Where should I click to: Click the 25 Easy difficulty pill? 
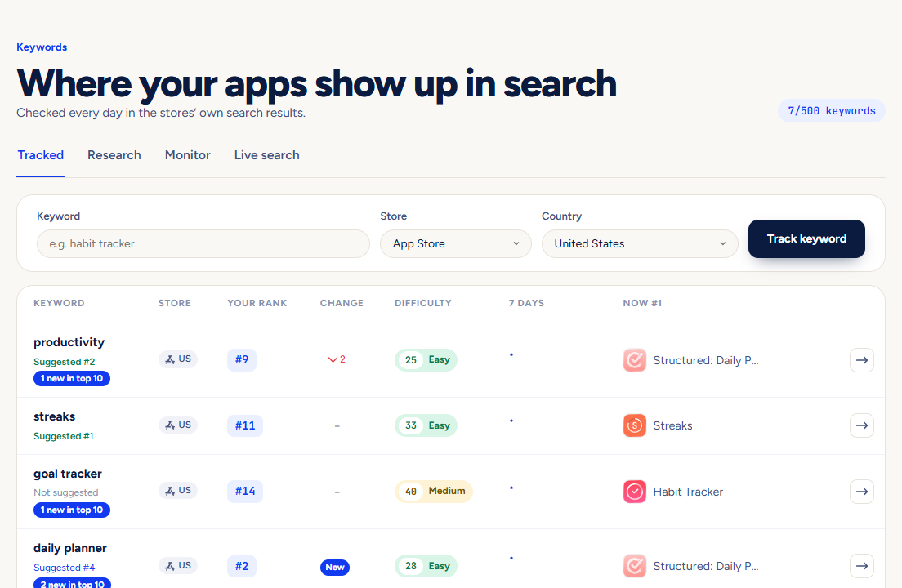pos(426,360)
